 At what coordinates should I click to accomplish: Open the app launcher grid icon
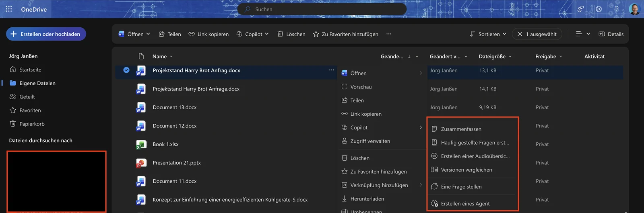point(9,9)
